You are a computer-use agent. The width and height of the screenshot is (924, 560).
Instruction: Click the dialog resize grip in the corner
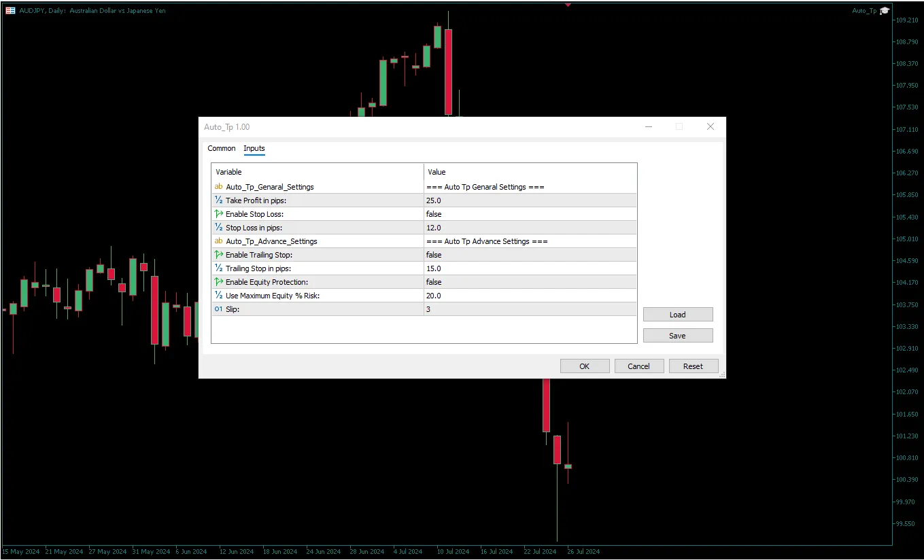722,374
